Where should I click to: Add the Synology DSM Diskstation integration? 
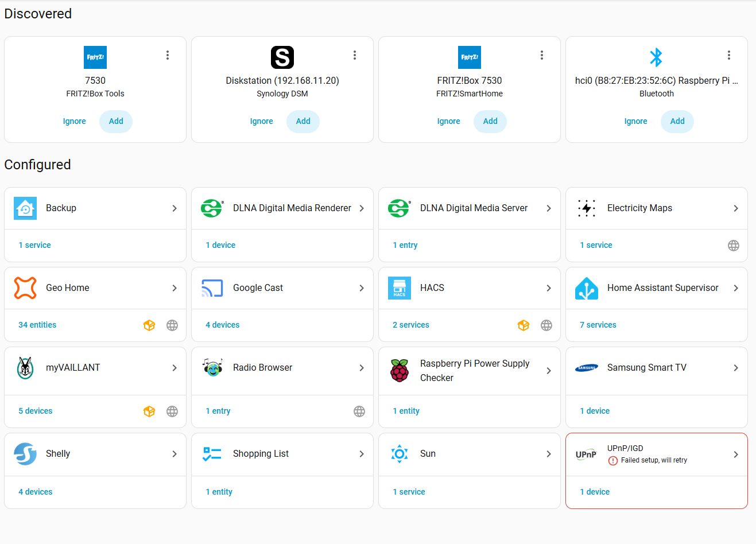(x=303, y=121)
